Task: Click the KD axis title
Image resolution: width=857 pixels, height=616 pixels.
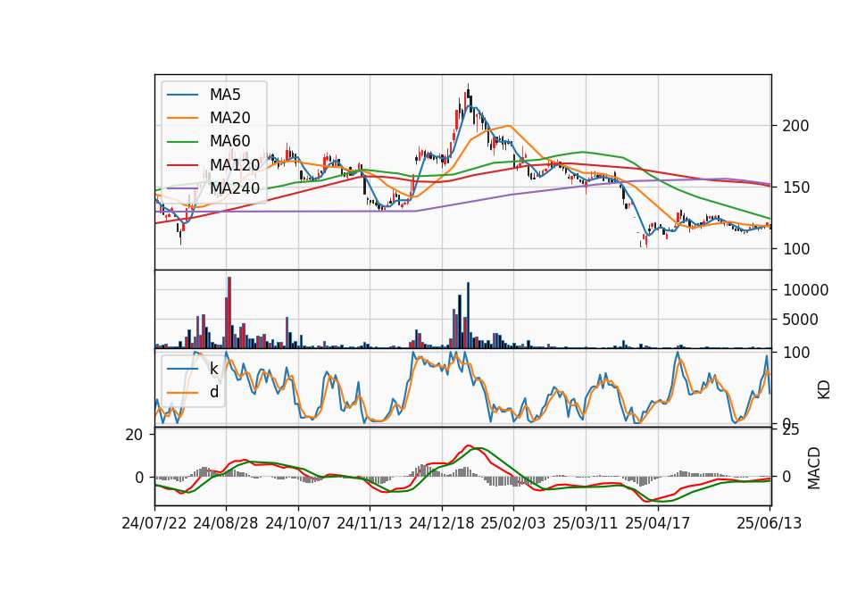Action: point(824,389)
